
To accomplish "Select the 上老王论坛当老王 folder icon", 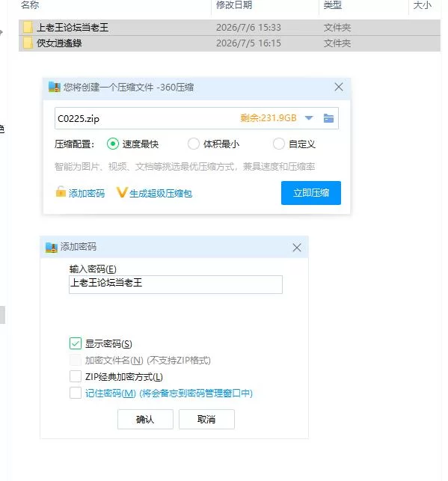I will tap(28, 27).
